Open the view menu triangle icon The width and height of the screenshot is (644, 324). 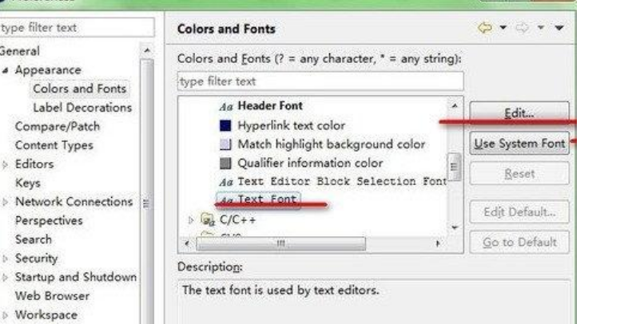coord(560,29)
